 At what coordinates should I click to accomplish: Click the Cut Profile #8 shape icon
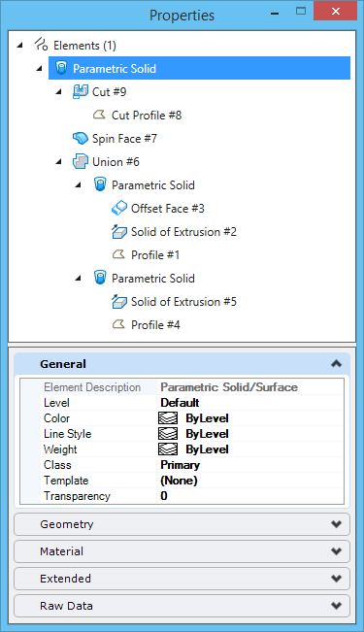[x=99, y=115]
